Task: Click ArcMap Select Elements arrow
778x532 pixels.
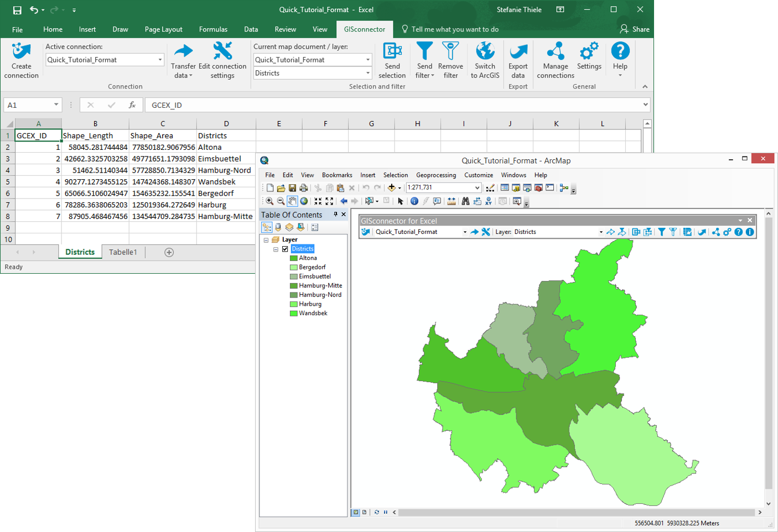Action: point(400,201)
